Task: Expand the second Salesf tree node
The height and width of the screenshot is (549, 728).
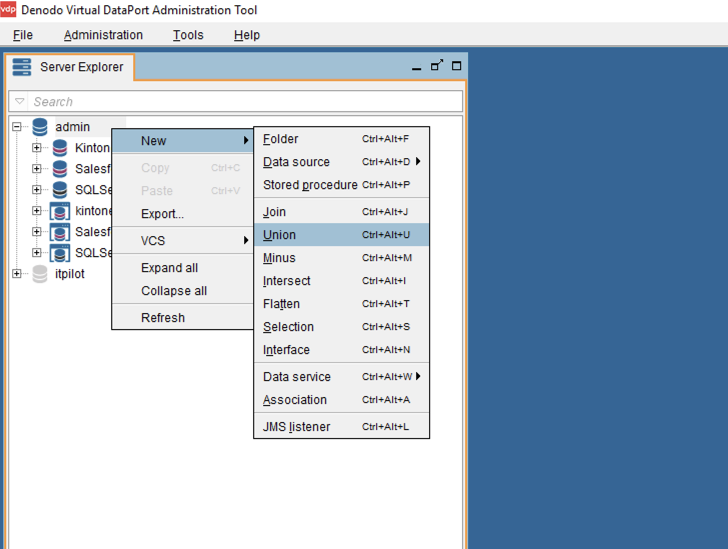Action: 37,232
